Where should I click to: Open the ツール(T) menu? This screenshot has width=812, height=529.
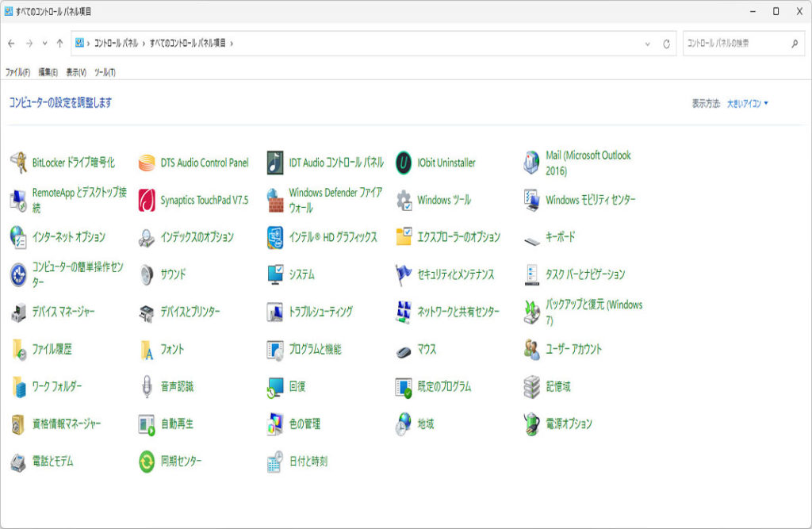105,72
